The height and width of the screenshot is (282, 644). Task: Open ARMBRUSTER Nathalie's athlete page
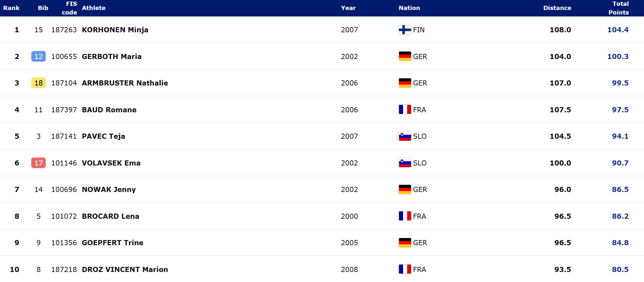pos(125,83)
